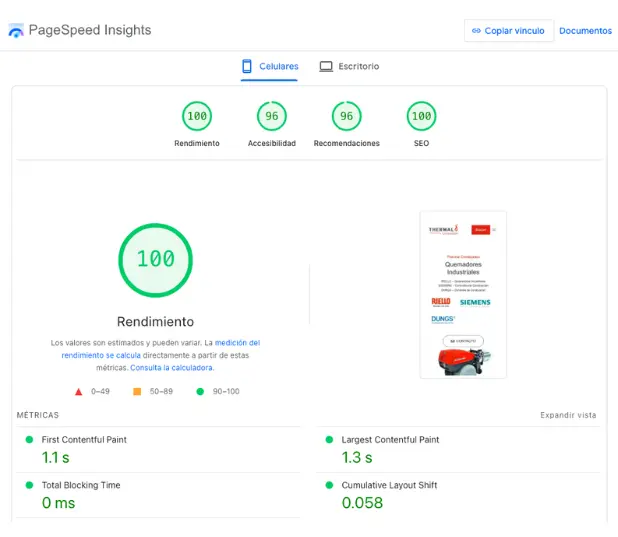Select the Recomendaciones 96 score gauge

[x=346, y=116]
